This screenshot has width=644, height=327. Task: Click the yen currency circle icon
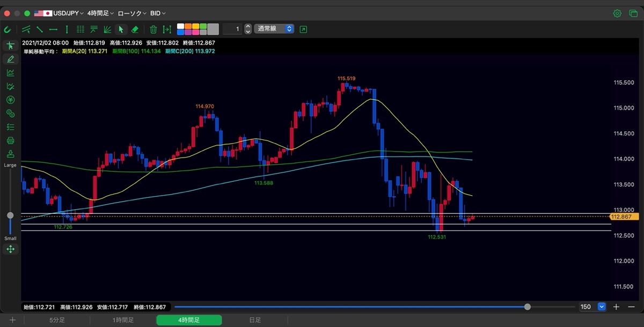click(x=10, y=100)
